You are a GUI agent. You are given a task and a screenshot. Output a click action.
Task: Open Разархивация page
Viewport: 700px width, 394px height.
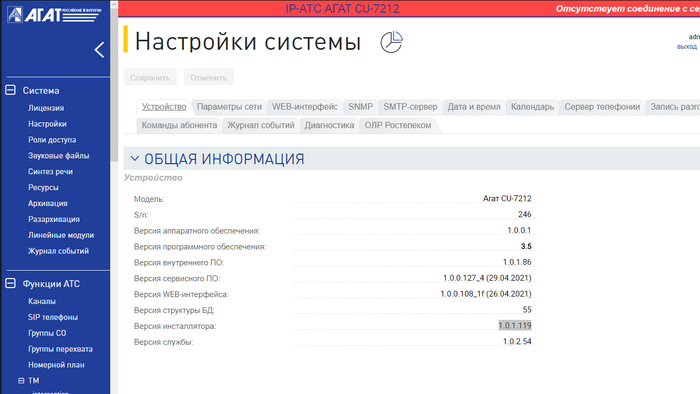(54, 219)
